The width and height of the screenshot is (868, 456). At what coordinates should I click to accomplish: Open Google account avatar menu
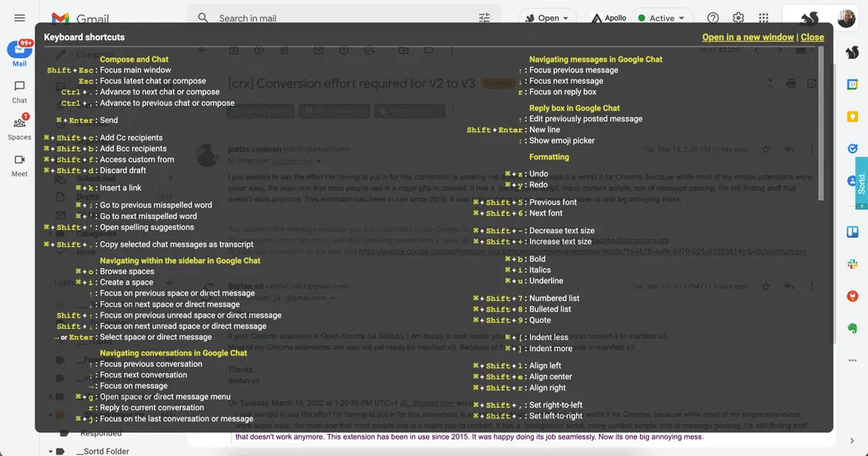point(846,18)
